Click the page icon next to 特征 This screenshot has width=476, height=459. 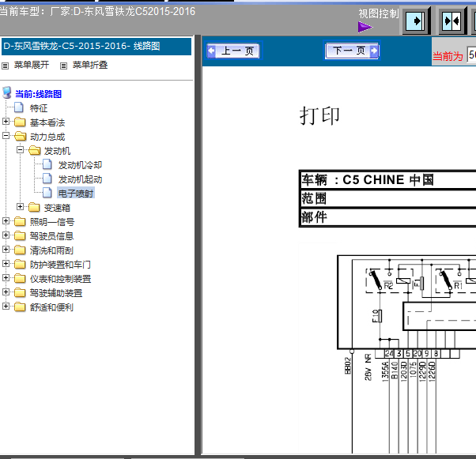click(x=19, y=107)
